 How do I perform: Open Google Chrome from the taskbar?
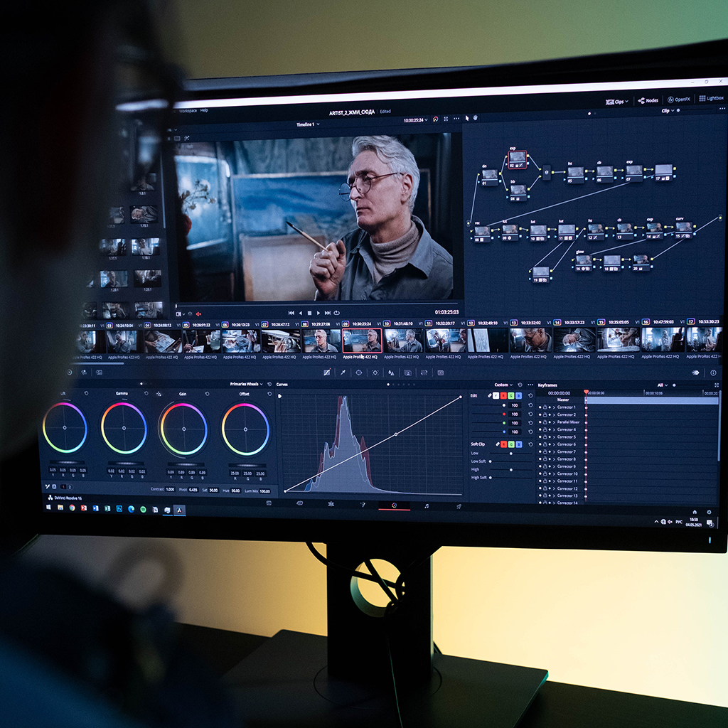click(72, 508)
